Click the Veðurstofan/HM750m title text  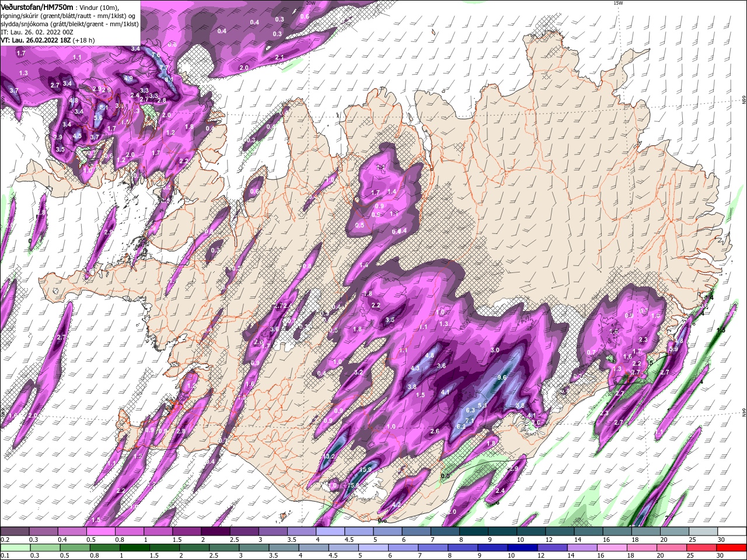point(37,7)
